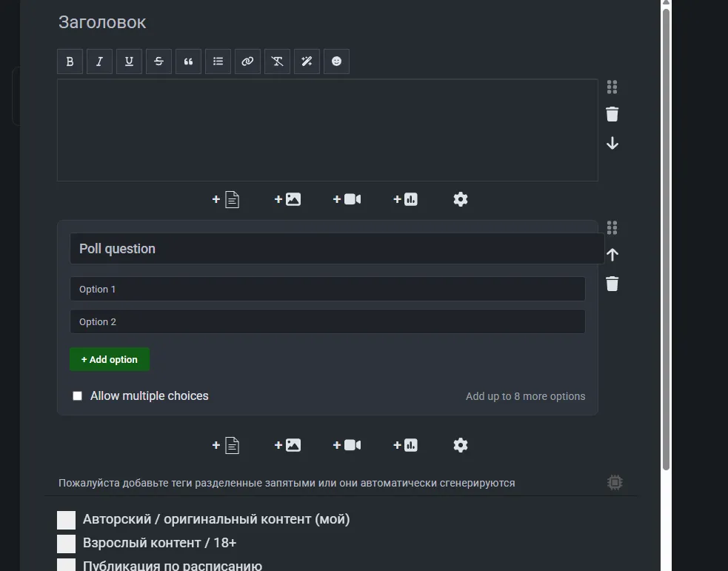Image resolution: width=728 pixels, height=571 pixels.
Task: Grab the poll block drag handle
Action: pyautogui.click(x=612, y=227)
